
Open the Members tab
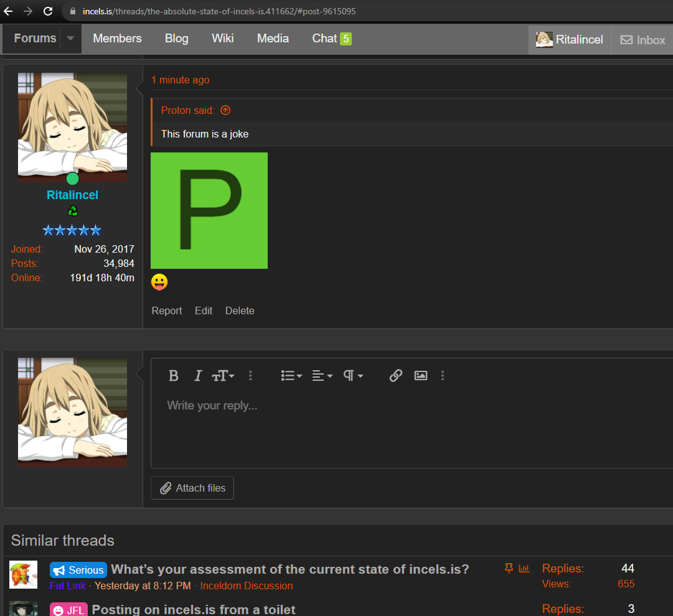117,38
